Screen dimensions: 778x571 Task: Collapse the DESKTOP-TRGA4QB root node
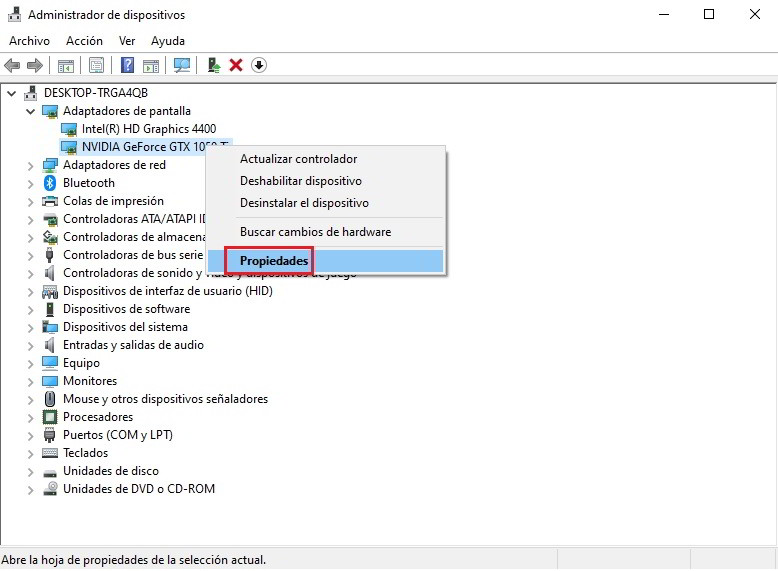[x=12, y=93]
